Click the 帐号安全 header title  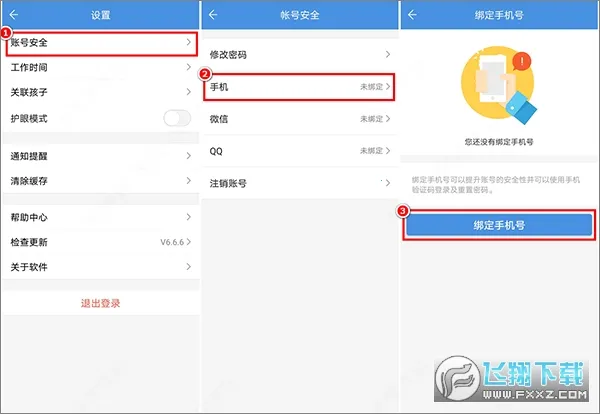click(x=300, y=15)
